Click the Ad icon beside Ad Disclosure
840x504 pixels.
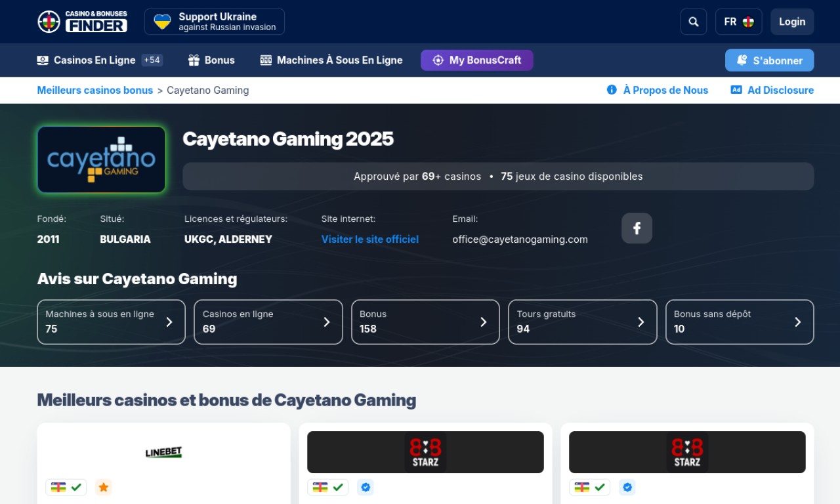(x=736, y=90)
